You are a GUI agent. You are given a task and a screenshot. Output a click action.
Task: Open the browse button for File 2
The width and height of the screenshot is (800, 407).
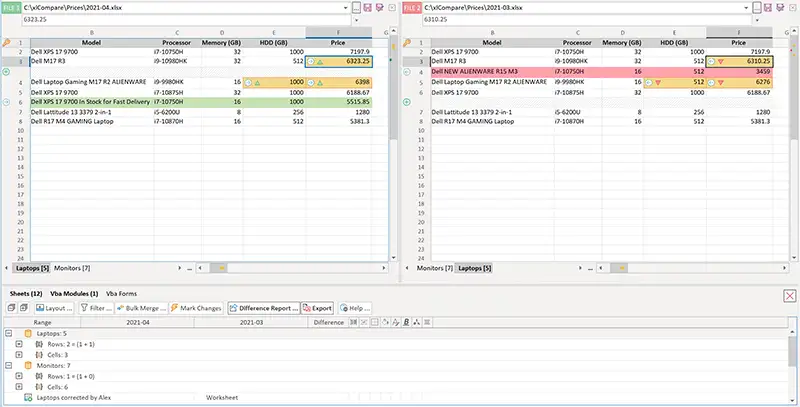(x=757, y=8)
